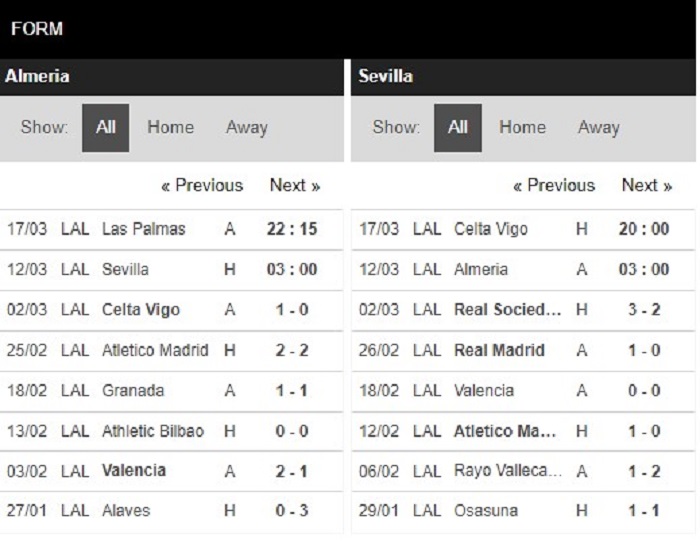
Task: Open Sevilla's Real Madrid 1-0 match
Action: pyautogui.click(x=523, y=350)
